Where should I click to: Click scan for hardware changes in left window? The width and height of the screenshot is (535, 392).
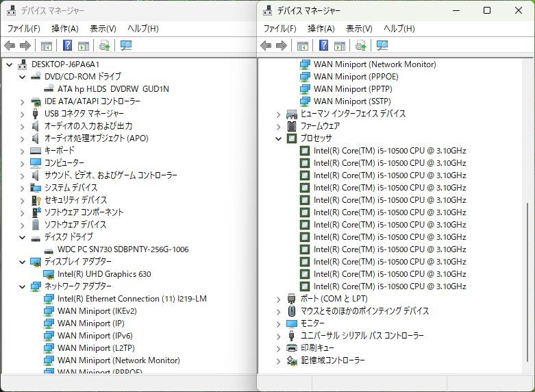pyautogui.click(x=126, y=45)
